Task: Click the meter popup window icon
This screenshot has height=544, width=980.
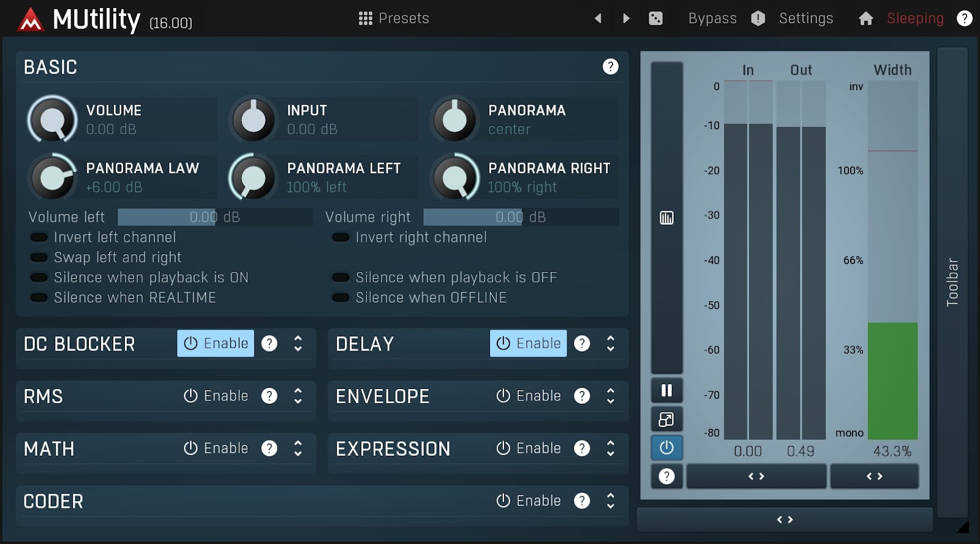Action: click(666, 420)
